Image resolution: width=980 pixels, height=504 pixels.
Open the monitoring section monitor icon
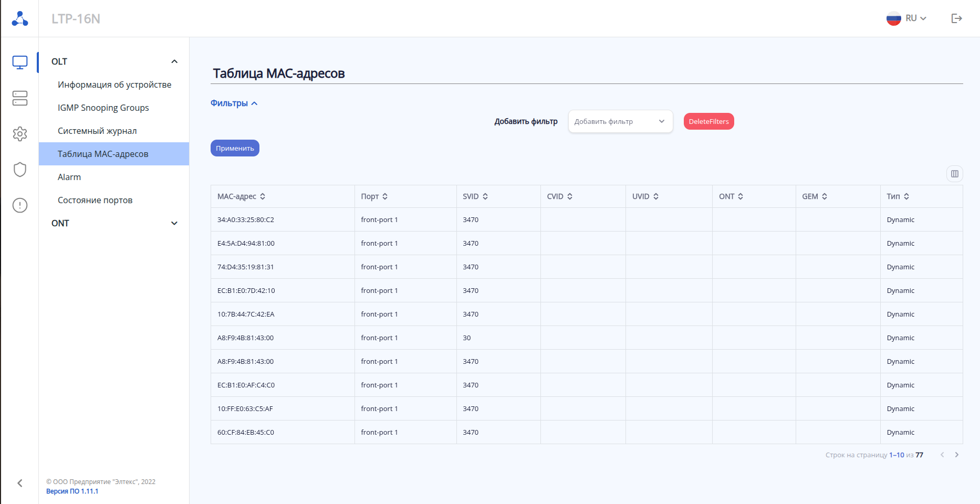(x=19, y=62)
